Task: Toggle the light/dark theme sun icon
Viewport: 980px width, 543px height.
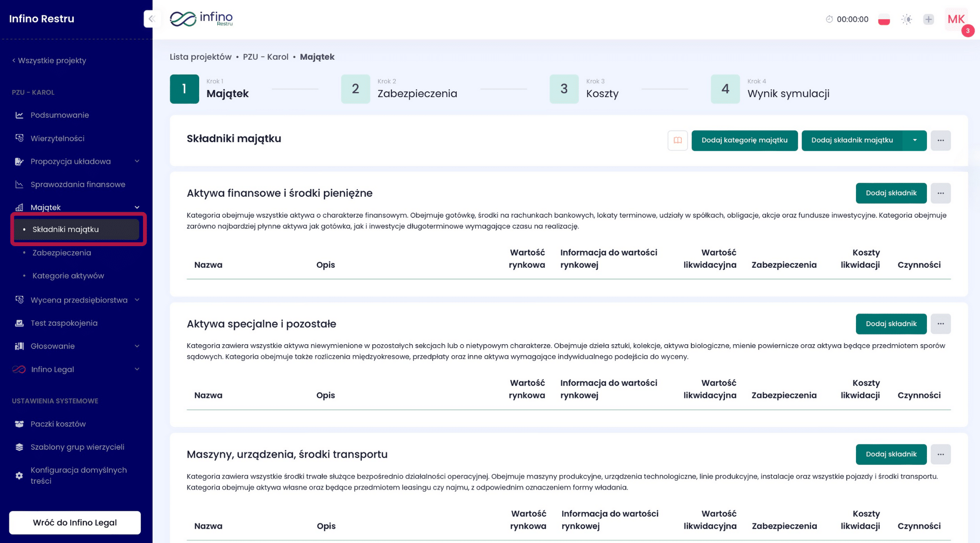Action: tap(906, 19)
